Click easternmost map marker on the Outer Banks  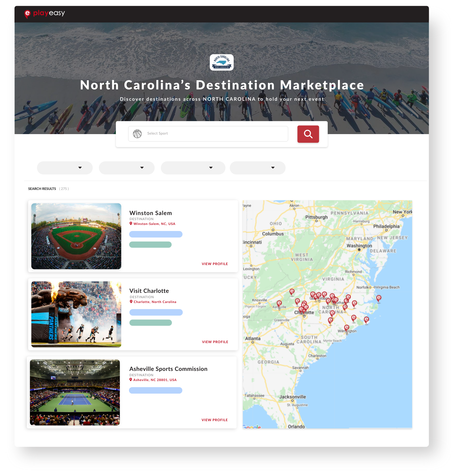coord(379,298)
